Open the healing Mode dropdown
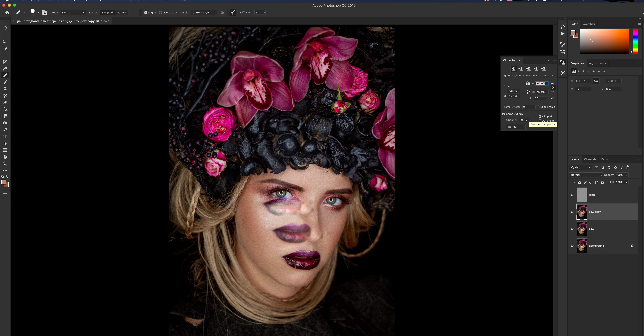Screen dimensions: 644x336 pyautogui.click(x=73, y=13)
